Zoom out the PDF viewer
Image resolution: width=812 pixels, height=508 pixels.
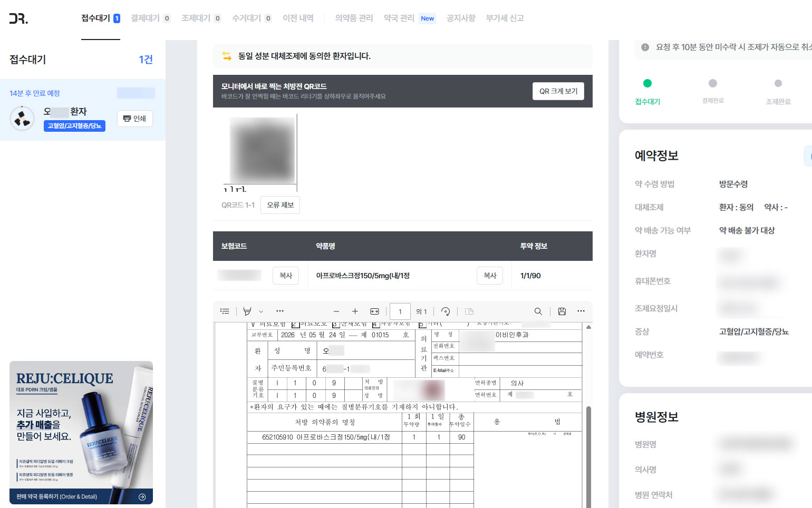click(336, 311)
